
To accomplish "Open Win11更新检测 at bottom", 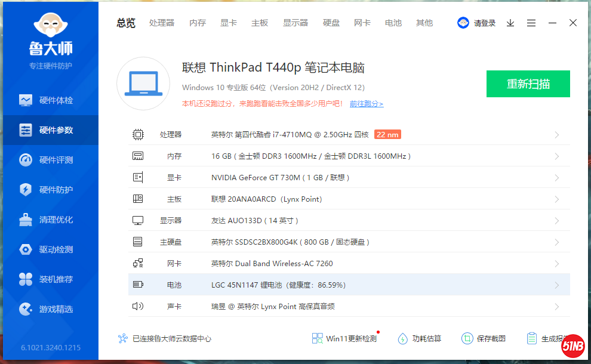I will [344, 338].
